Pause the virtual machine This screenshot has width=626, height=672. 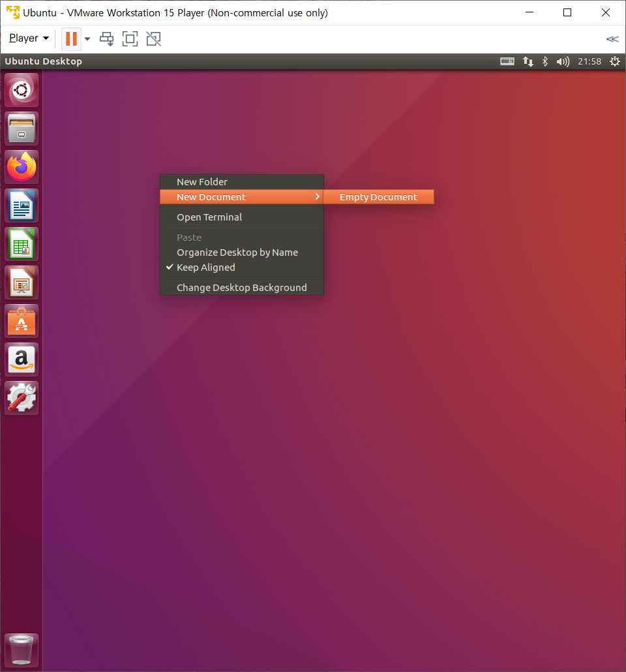pyautogui.click(x=71, y=39)
